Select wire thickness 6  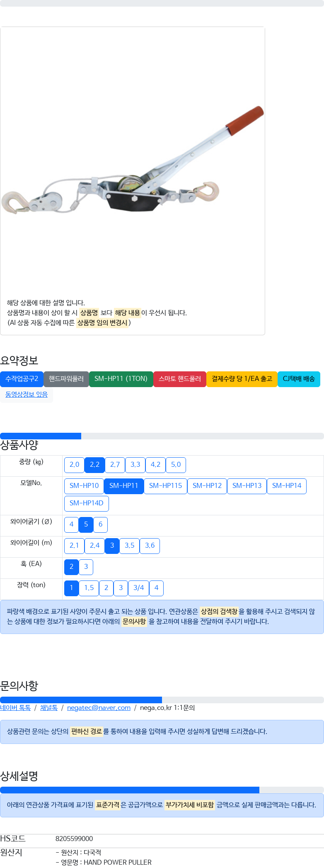100,524
